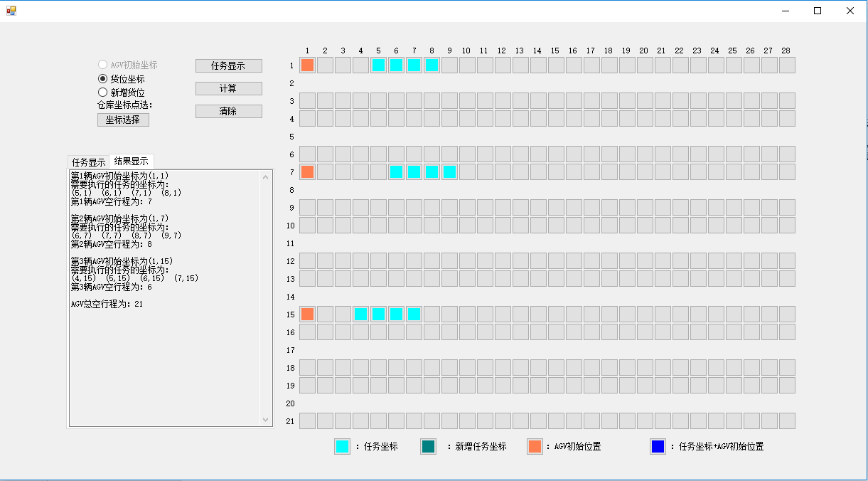Click the cyan 任务坐标 legend swatch

click(342, 446)
